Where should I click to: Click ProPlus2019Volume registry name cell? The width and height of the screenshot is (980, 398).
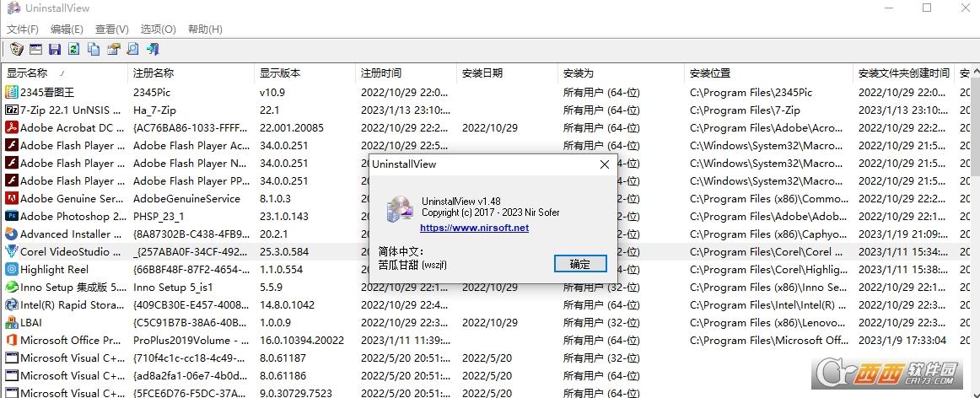[191, 341]
